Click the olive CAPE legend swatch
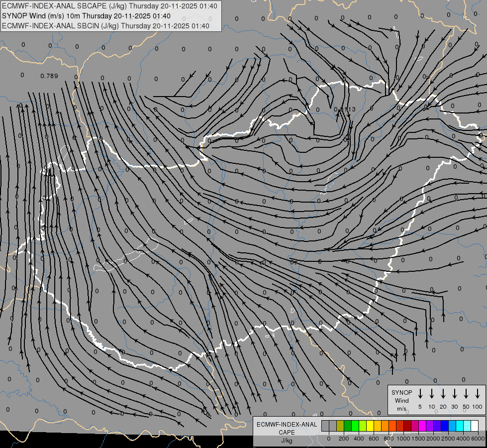Screen dimensions: 487x448 [340, 426]
